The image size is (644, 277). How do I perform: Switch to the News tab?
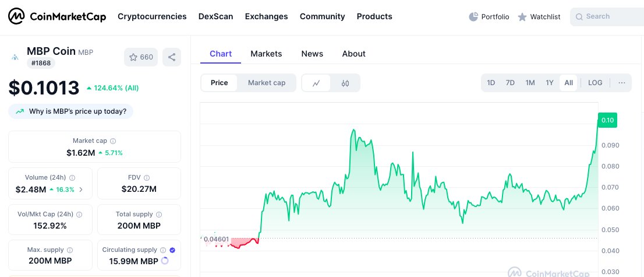(312, 54)
